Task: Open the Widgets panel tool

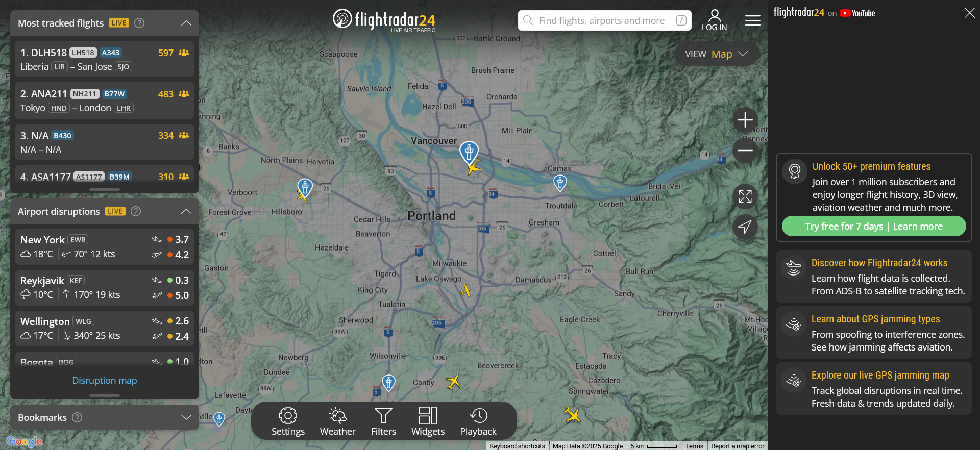Action: pyautogui.click(x=428, y=421)
